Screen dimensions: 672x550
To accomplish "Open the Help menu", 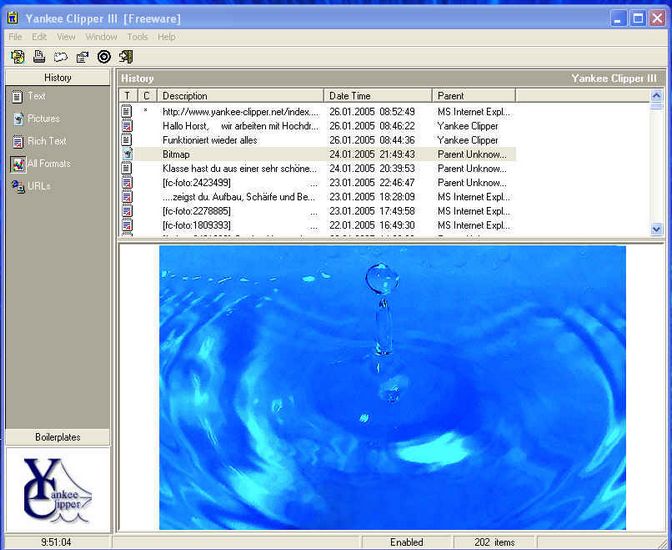I will pos(166,37).
